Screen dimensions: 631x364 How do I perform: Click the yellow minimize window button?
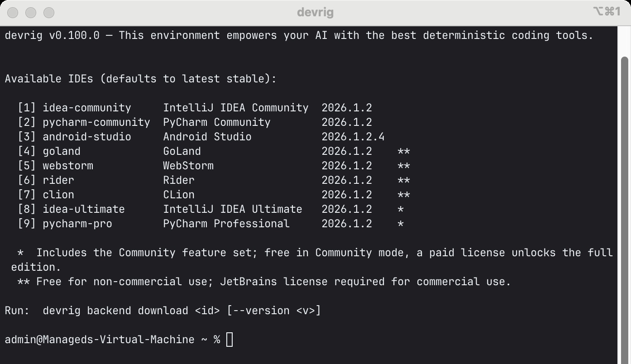(31, 12)
